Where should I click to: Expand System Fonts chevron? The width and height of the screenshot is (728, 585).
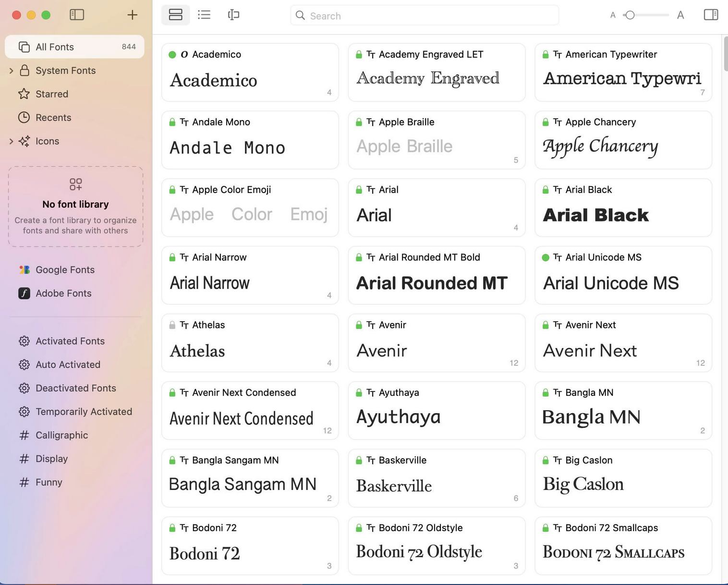pos(11,71)
